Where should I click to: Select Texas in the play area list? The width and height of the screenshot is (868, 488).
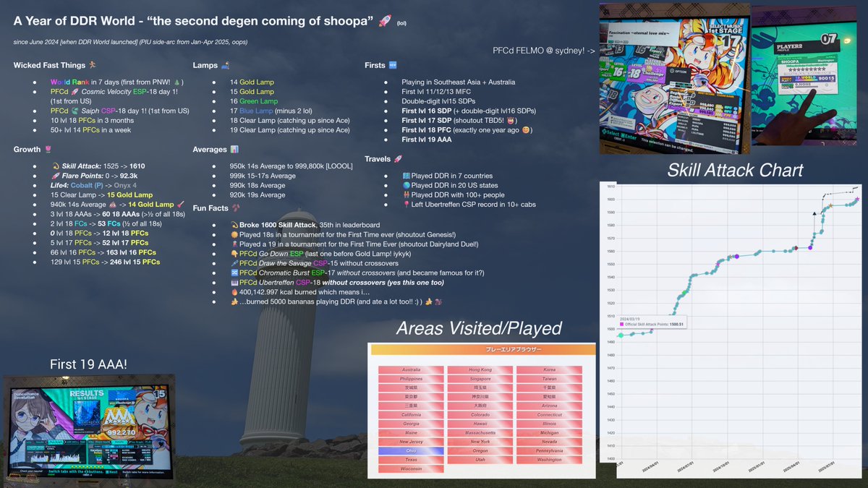click(x=411, y=460)
